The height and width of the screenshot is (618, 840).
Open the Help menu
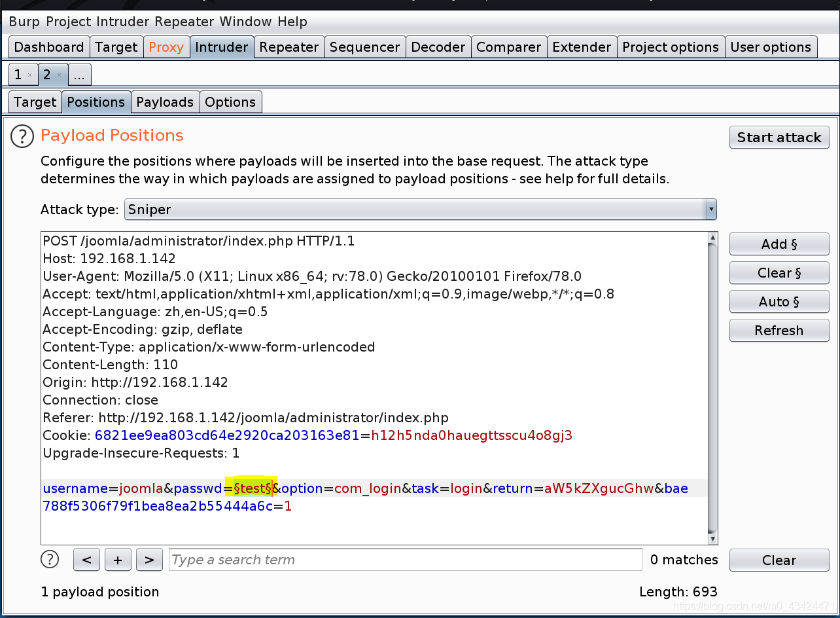292,22
